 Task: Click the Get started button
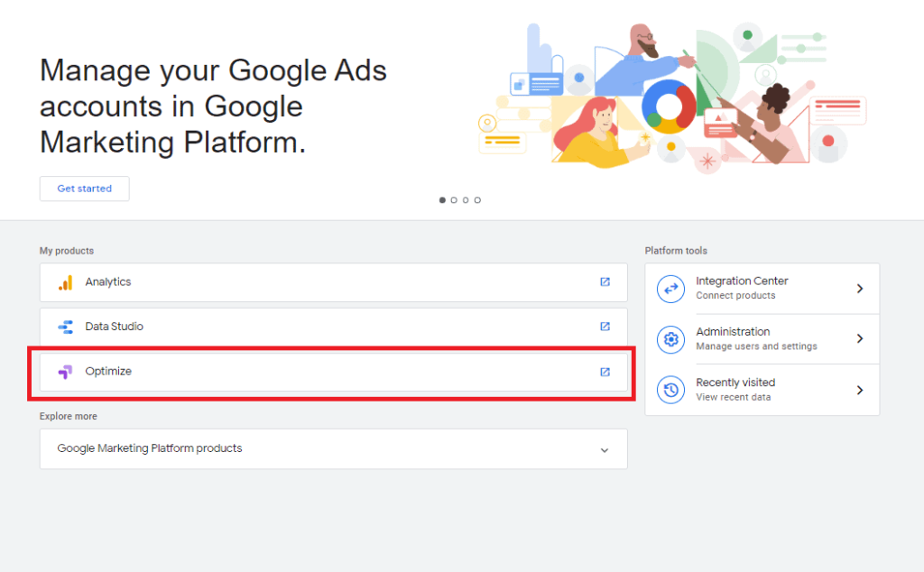84,189
